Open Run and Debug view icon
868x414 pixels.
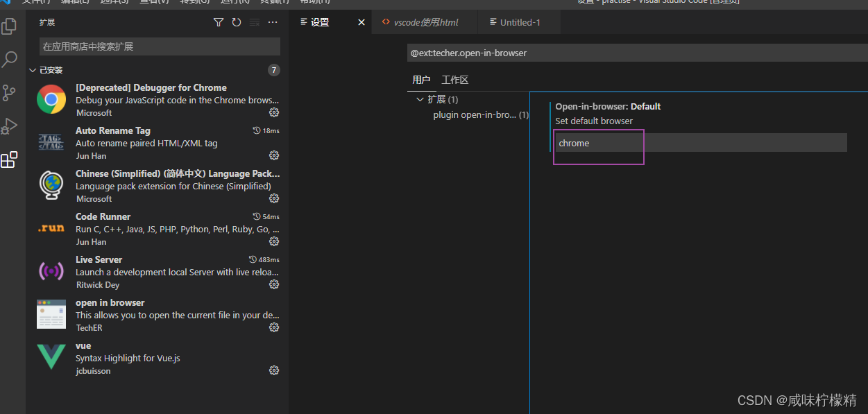tap(10, 126)
